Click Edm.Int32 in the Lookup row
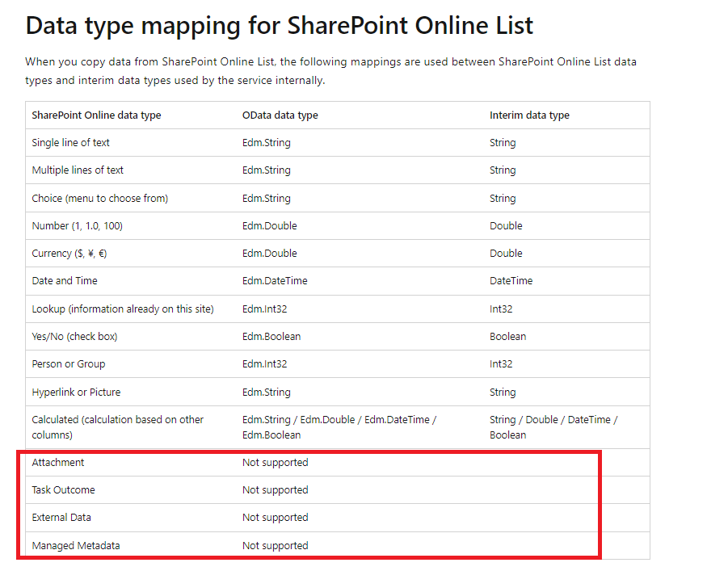The image size is (728, 571). 265,309
